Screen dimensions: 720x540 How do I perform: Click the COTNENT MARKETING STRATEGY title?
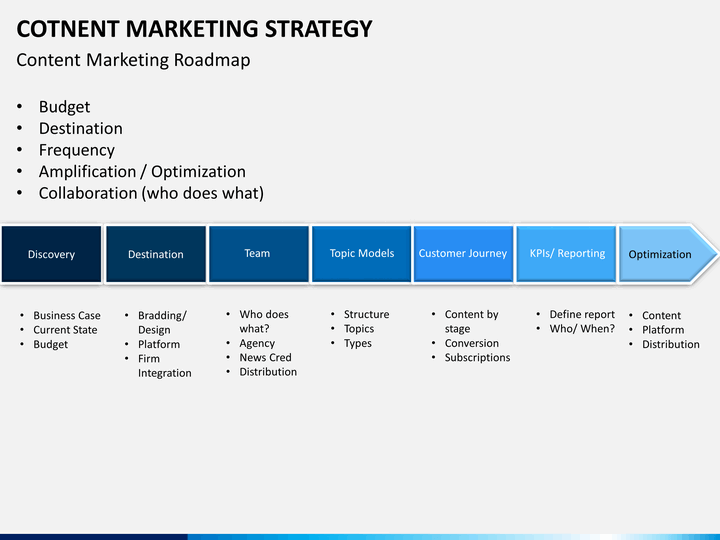(x=194, y=29)
